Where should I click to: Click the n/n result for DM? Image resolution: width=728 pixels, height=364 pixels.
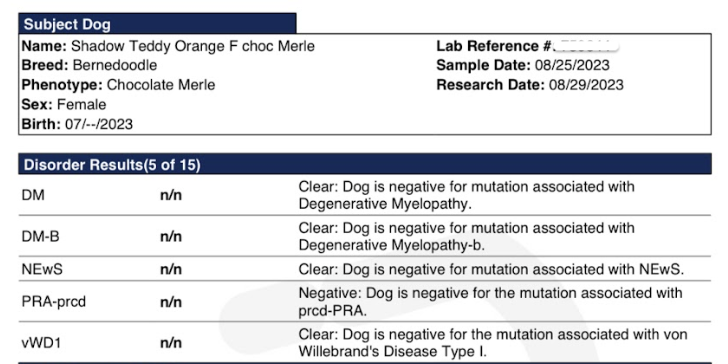[x=171, y=195]
